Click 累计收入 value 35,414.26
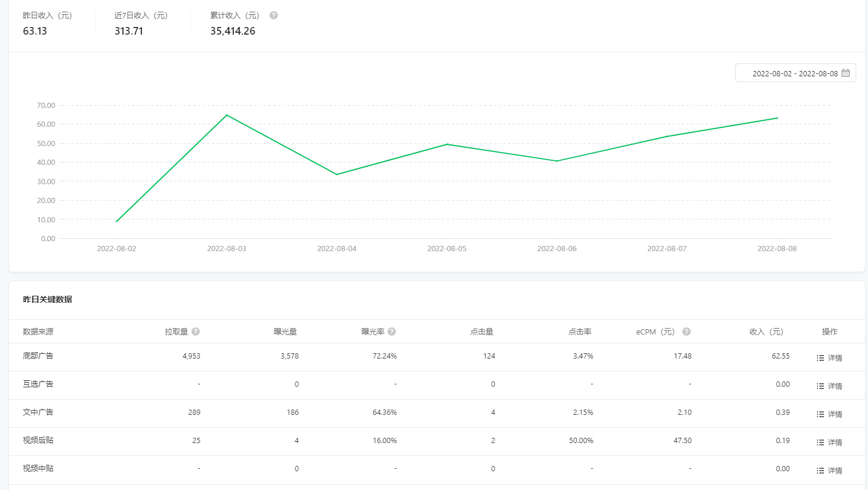The height and width of the screenshot is (490, 868). (x=233, y=31)
